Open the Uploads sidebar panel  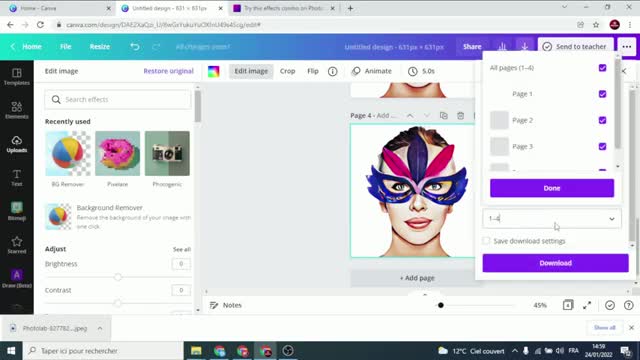[17, 144]
